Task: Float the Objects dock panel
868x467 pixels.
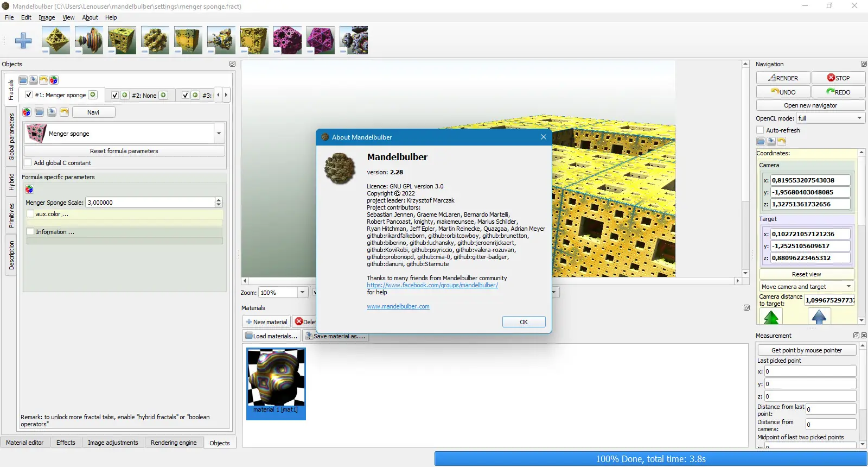Action: tap(233, 64)
